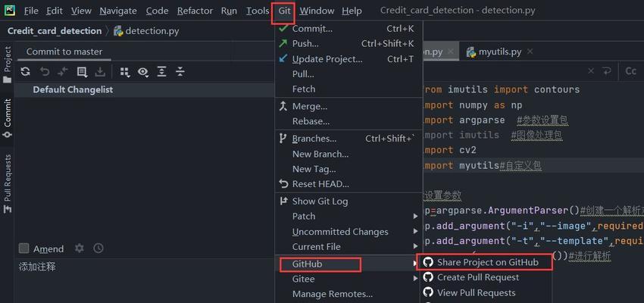This screenshot has width=644, height=303.
Task: Toggle Match Case (Cc) in search bar
Action: pos(630,71)
